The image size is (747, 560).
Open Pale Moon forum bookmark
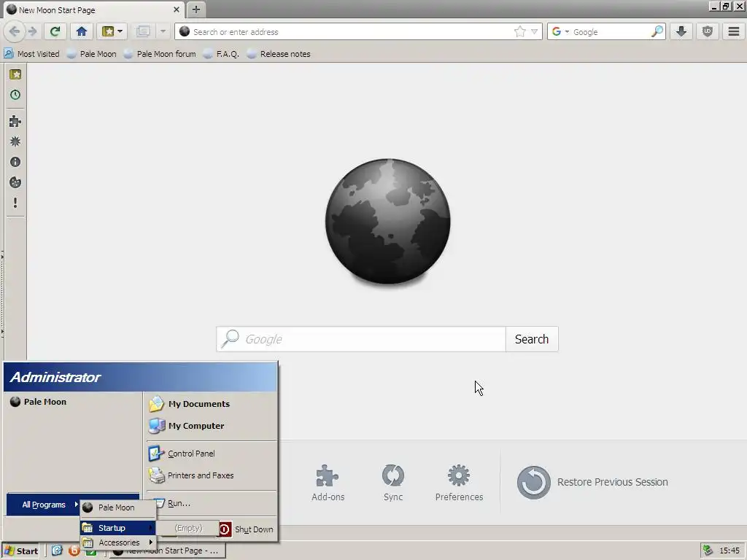[x=160, y=54]
